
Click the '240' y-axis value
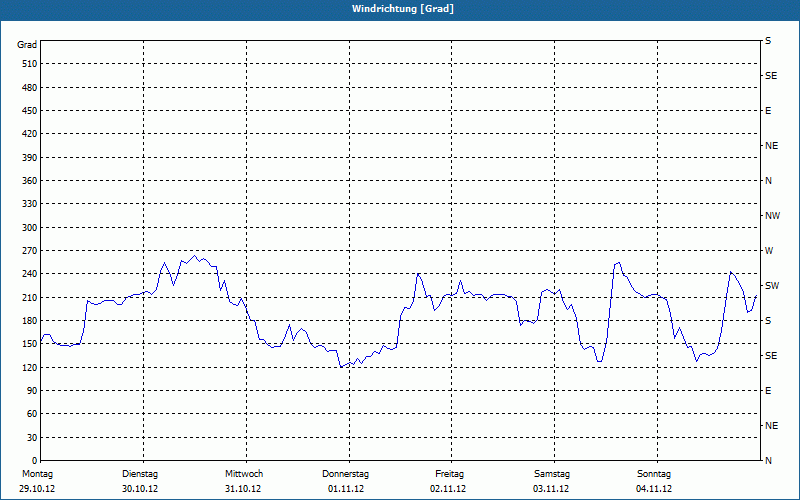pyautogui.click(x=29, y=274)
